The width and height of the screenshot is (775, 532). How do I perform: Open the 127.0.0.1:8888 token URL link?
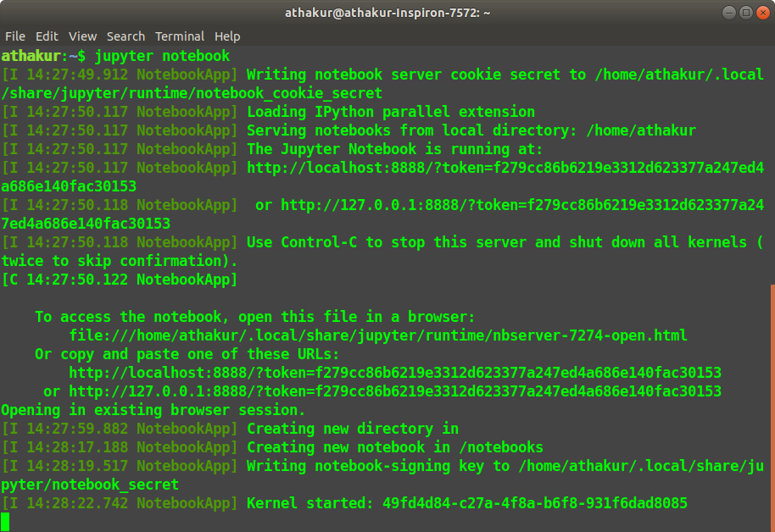399,391
